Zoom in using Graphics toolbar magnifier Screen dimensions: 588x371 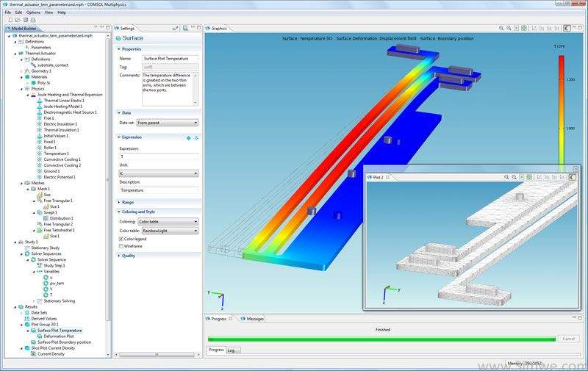click(x=501, y=28)
